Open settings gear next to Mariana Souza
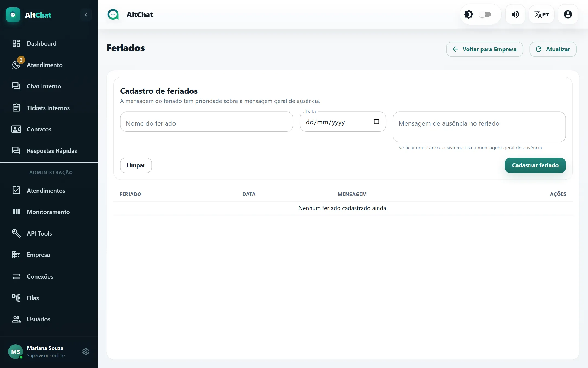Screen dimensions: 588x368 [x=86, y=352]
